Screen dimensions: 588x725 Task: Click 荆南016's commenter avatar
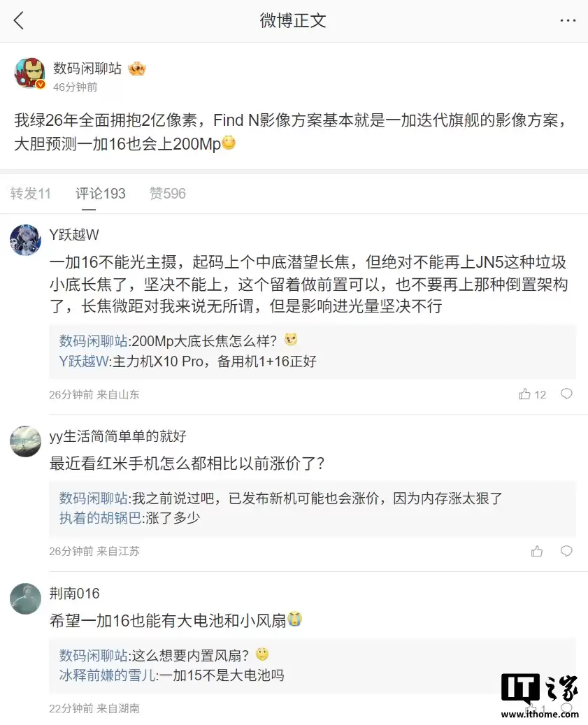click(25, 598)
